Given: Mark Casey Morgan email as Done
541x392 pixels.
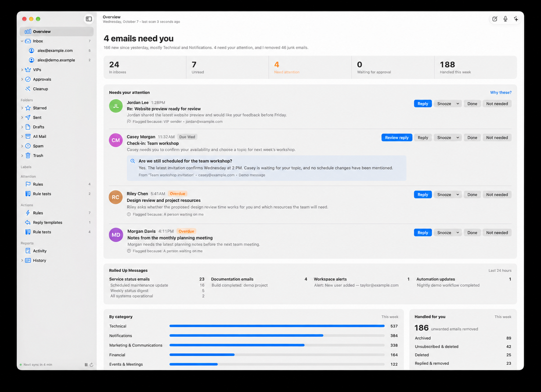Looking at the screenshot, I should pyautogui.click(x=472, y=138).
